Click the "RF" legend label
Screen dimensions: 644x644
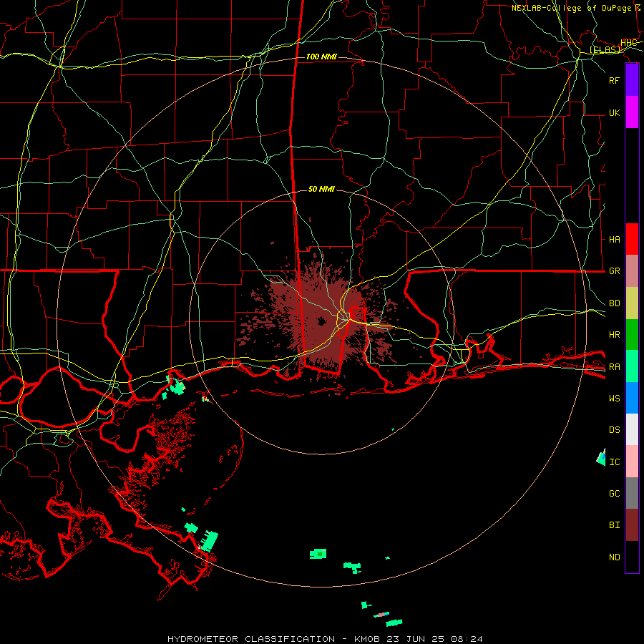615,80
